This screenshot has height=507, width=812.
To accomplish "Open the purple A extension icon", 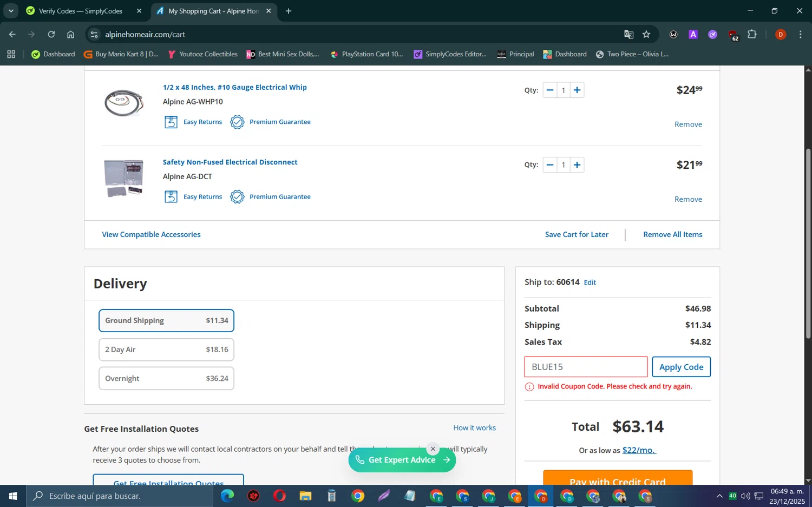I will [693, 34].
